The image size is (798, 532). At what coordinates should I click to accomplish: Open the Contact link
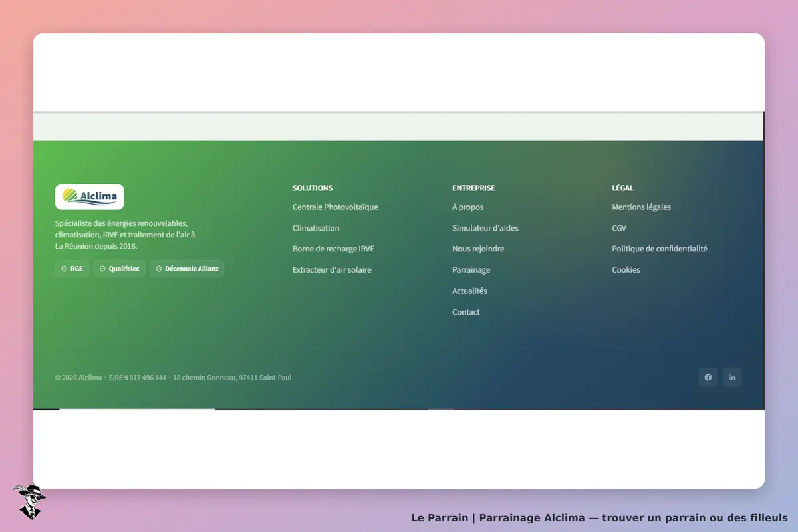tap(466, 312)
